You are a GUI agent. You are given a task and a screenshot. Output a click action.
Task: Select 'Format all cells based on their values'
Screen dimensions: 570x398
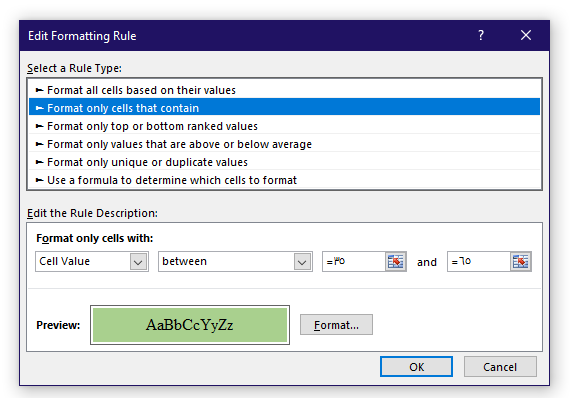coord(284,90)
